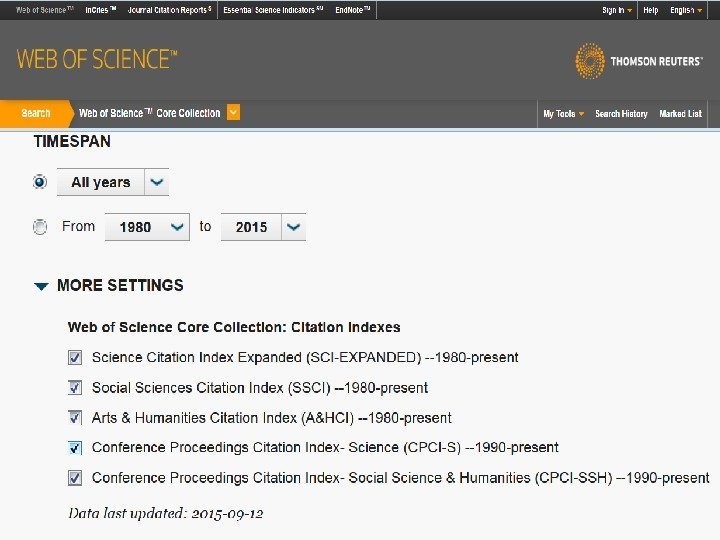Toggle the CPCI-SSH conference proceedings checkbox
Viewport: 720px width, 540px height.
point(75,477)
